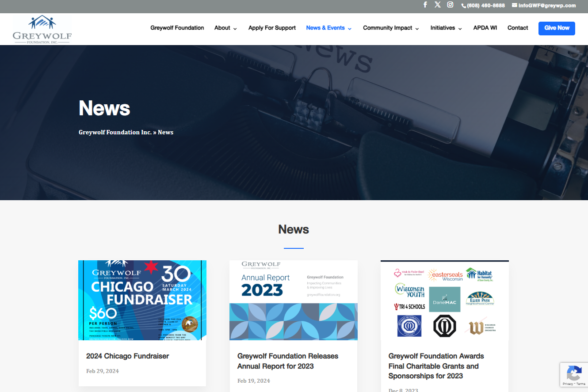
Task: Open the grant recipients logos image
Action: click(445, 300)
